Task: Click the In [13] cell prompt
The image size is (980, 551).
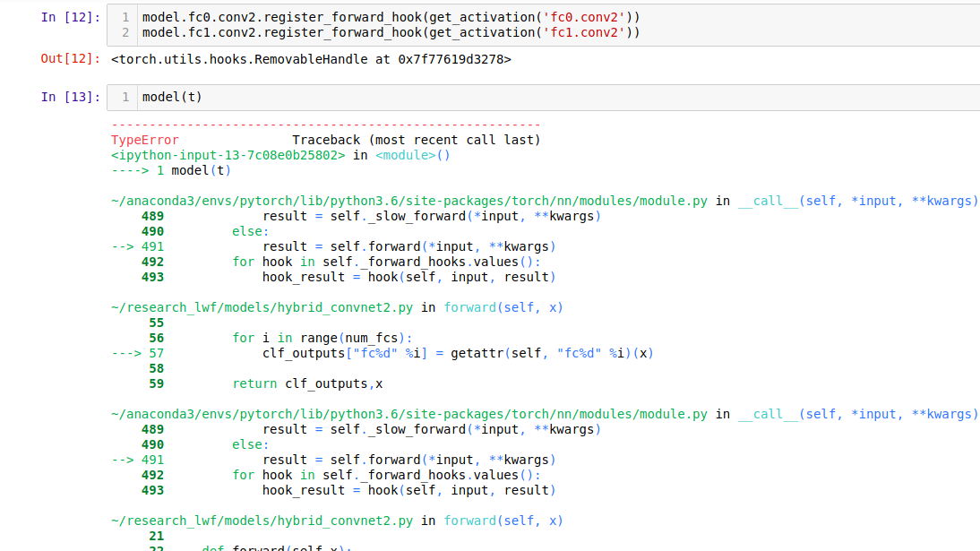Action: (71, 97)
